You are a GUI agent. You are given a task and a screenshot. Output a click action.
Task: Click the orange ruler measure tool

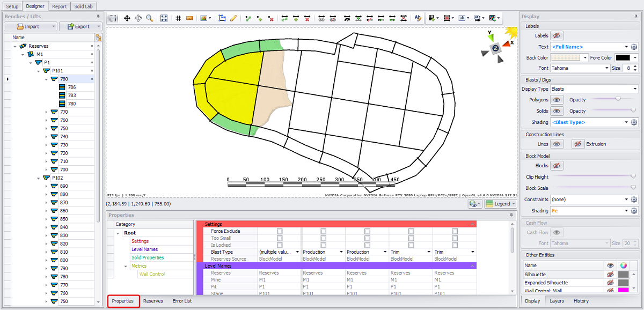coord(189,18)
